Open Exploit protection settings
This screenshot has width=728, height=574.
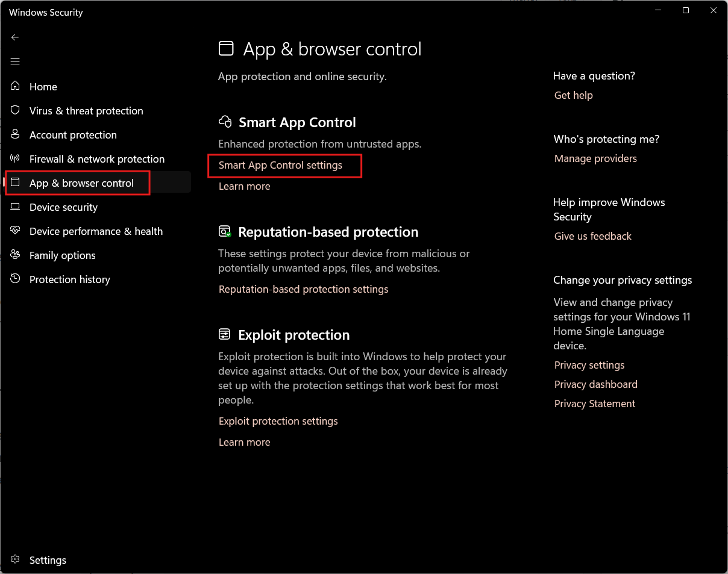pyautogui.click(x=278, y=420)
